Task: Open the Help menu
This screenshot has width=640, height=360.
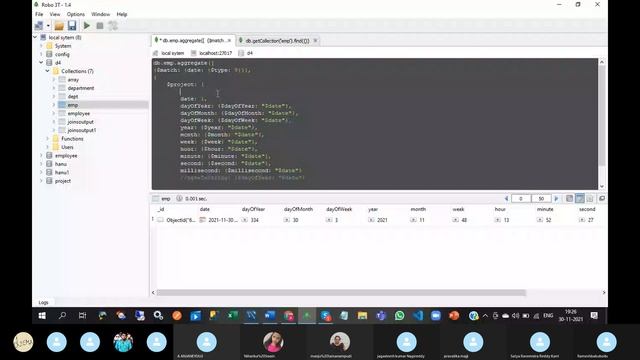Action: point(122,14)
